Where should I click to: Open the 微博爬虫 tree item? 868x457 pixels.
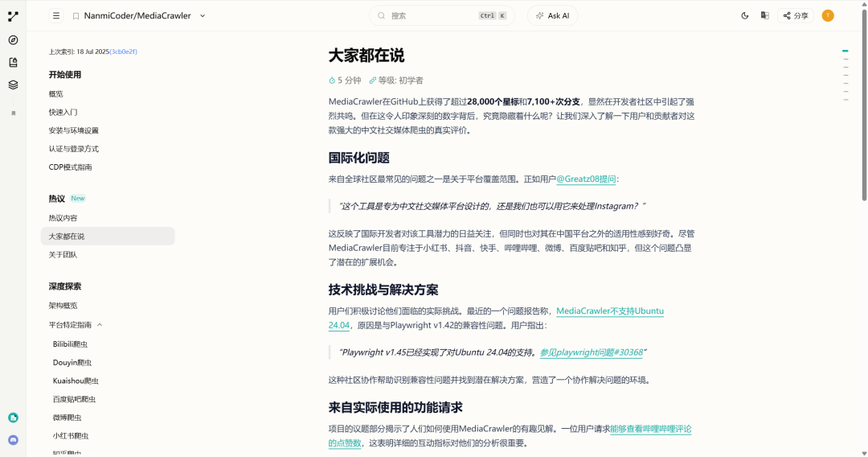click(67, 417)
